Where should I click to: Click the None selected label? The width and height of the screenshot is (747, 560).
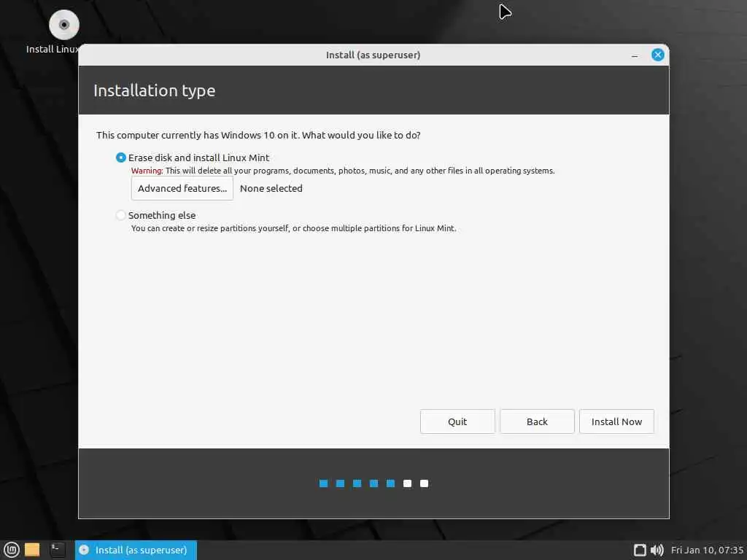pos(271,188)
